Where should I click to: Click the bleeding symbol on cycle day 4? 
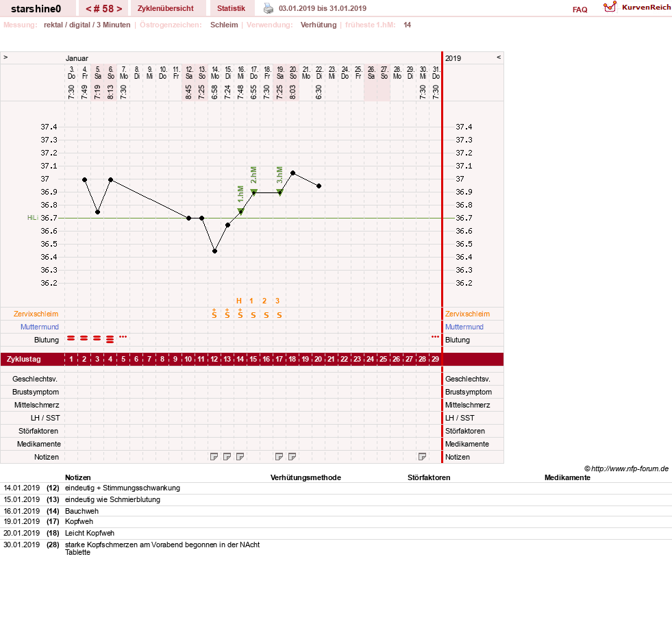click(110, 340)
